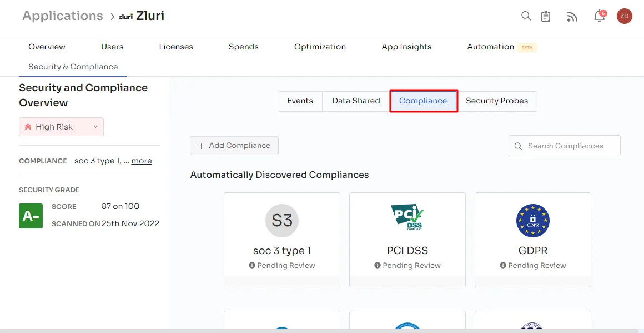The height and width of the screenshot is (333, 644).
Task: Click the pending icon under GDPR
Action: pos(503,266)
